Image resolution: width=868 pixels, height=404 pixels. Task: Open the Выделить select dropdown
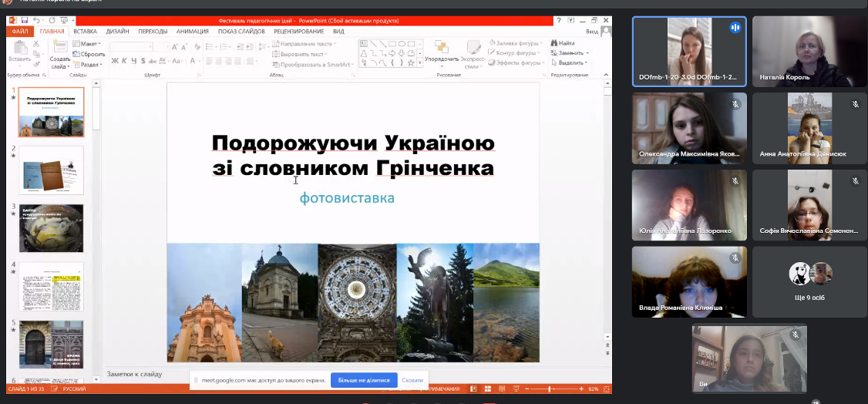point(570,63)
